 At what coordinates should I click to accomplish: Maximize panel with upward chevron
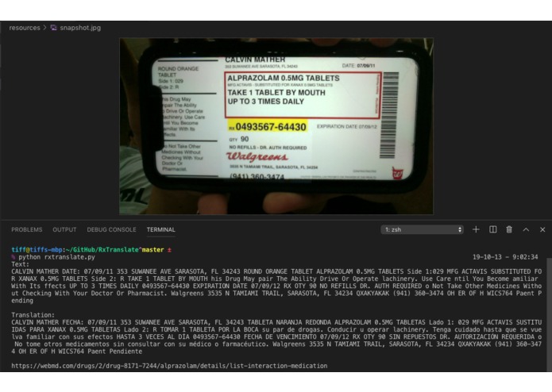tap(526, 229)
